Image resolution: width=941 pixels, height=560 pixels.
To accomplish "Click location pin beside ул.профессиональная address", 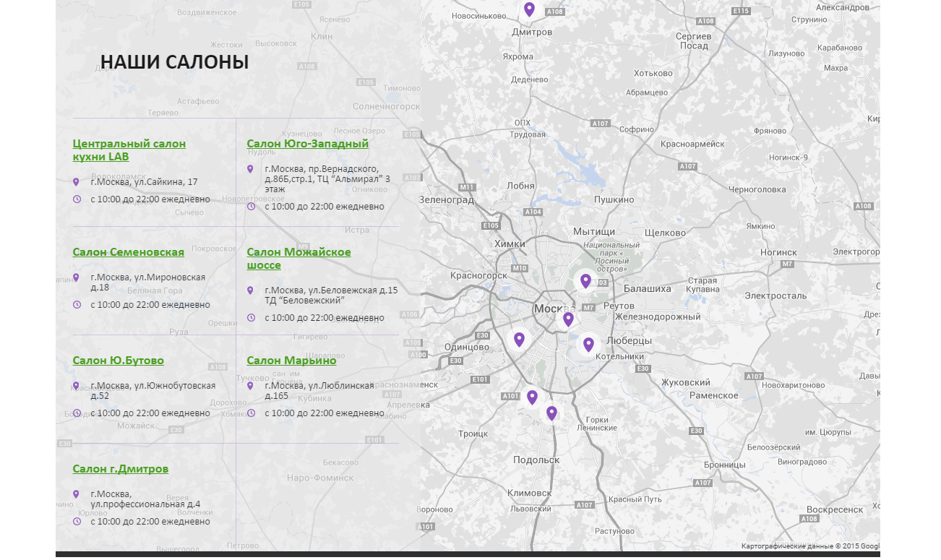I will click(x=76, y=494).
